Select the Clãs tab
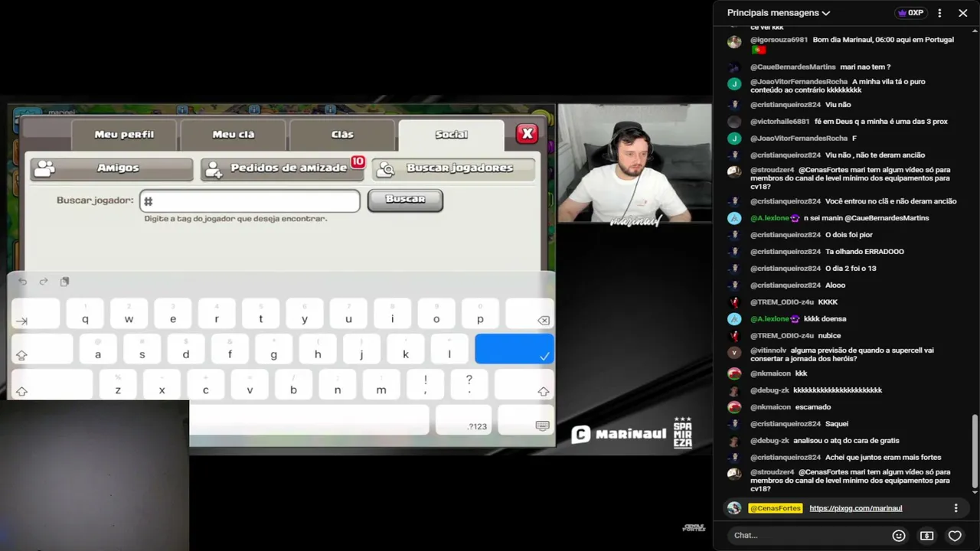Image resolution: width=980 pixels, height=551 pixels. (x=342, y=135)
